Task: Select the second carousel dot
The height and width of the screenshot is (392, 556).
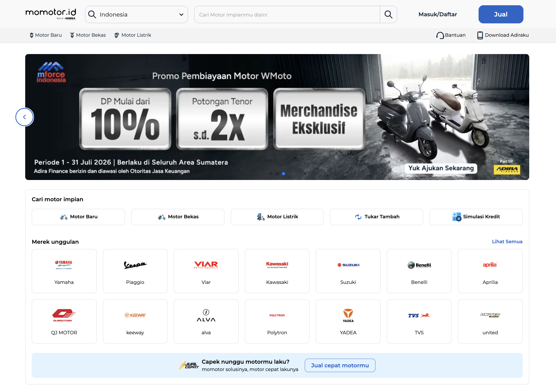Action: pos(277,174)
